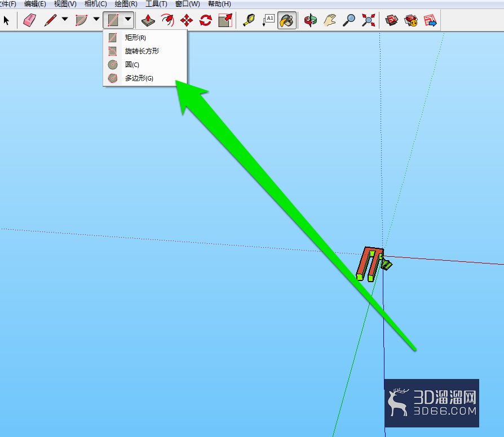The image size is (504, 437).
Task: Activate the Push/Pull tool
Action: [148, 20]
